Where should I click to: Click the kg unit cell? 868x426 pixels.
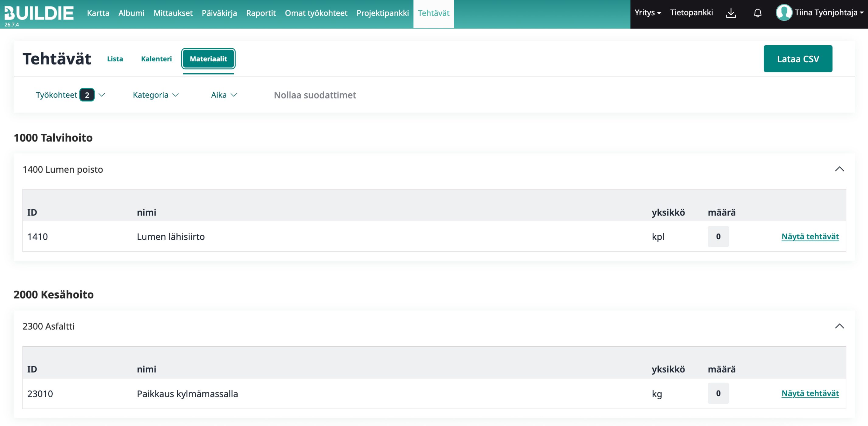point(657,394)
